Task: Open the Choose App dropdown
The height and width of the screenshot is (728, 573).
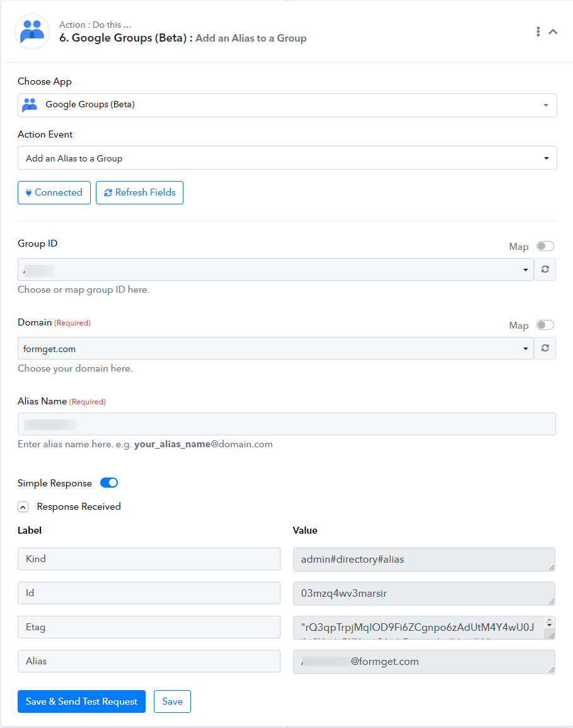Action: [x=287, y=105]
